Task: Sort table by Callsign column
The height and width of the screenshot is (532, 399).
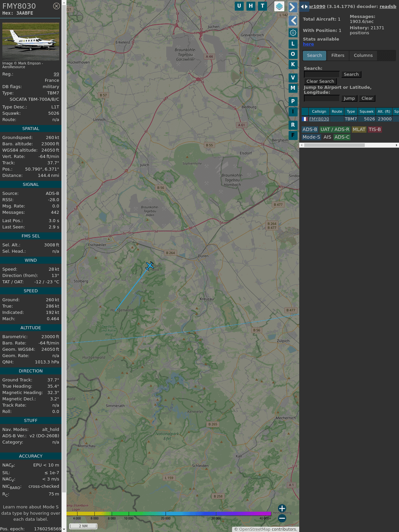Action: coord(319,112)
